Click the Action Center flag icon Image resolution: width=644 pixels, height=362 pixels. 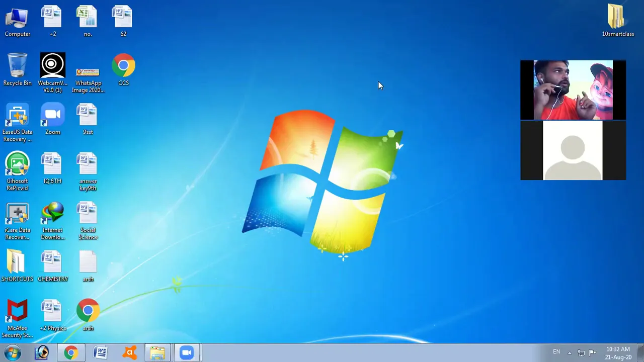point(592,352)
